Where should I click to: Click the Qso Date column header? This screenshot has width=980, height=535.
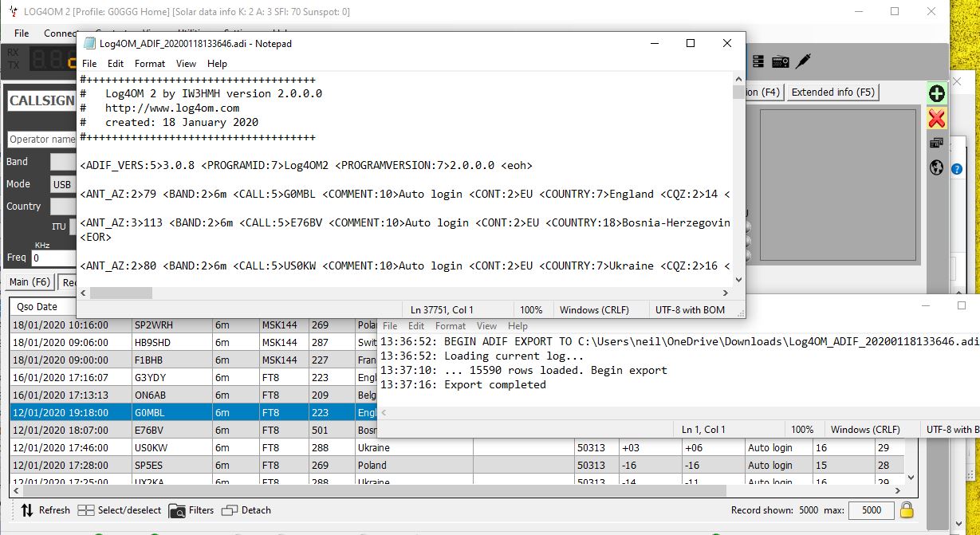70,306
